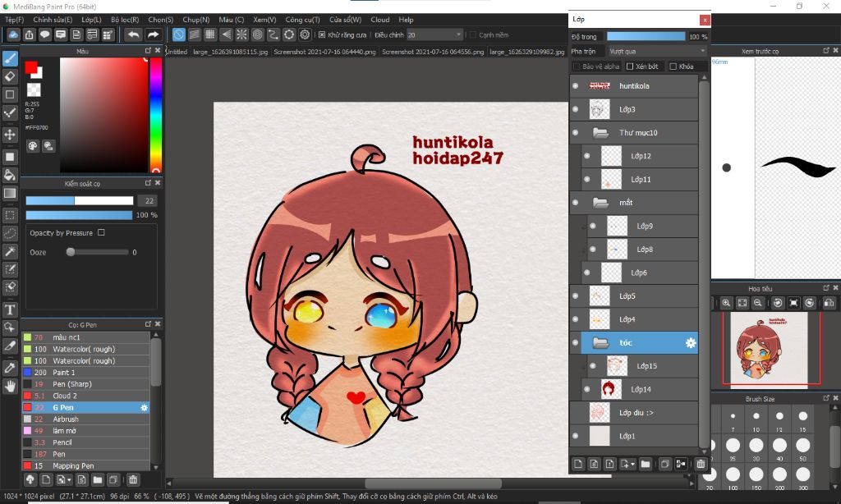Collapse the tóc folder
Viewport: 841px width, 504px height.
600,342
